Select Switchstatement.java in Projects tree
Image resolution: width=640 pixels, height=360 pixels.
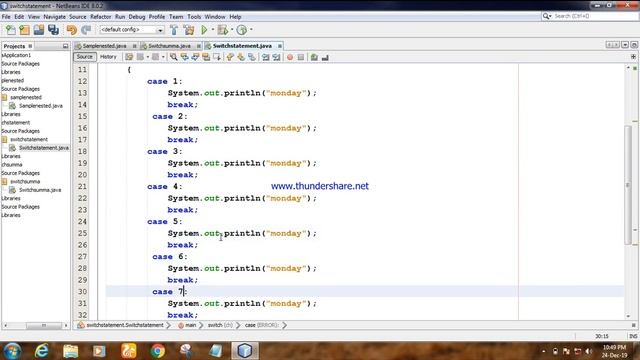[44, 148]
